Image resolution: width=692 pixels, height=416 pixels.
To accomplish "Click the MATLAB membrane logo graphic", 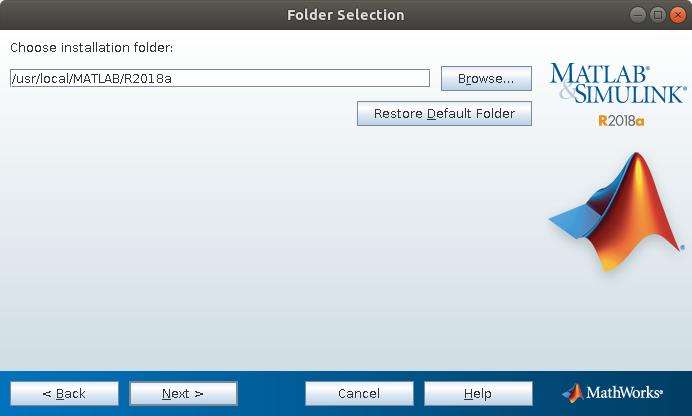I will pos(617,212).
